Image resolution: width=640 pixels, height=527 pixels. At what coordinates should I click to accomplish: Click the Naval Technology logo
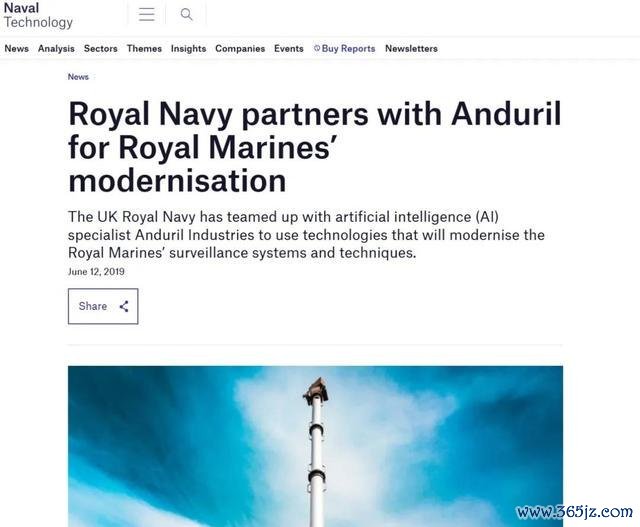click(38, 15)
